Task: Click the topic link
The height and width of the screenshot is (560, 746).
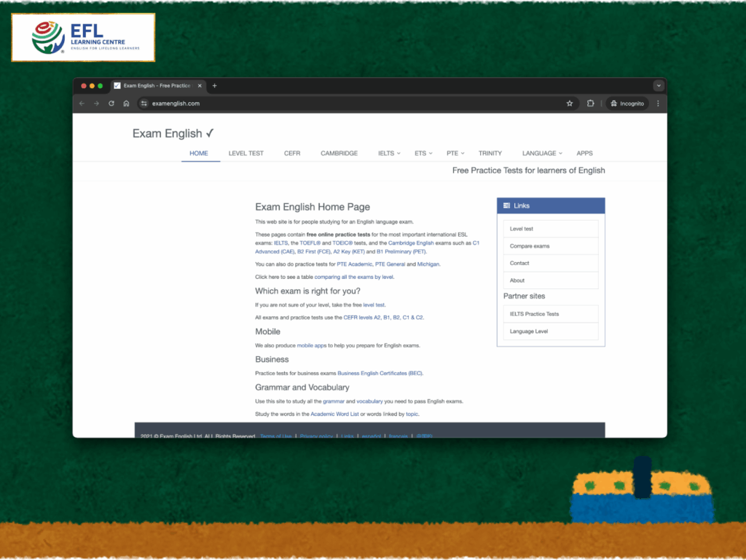Action: click(412, 414)
